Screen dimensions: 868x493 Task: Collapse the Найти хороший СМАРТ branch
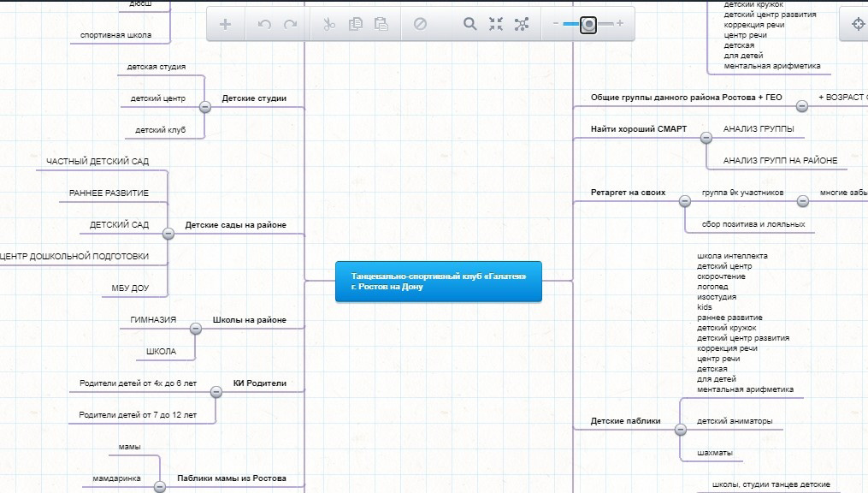[706, 138]
